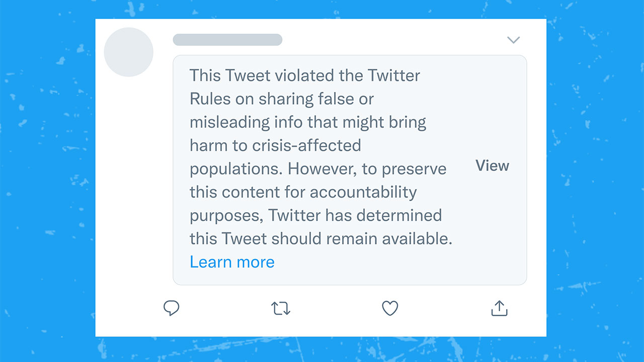Image resolution: width=644 pixels, height=362 pixels.
Task: Open the Learn more link
Action: click(x=232, y=262)
